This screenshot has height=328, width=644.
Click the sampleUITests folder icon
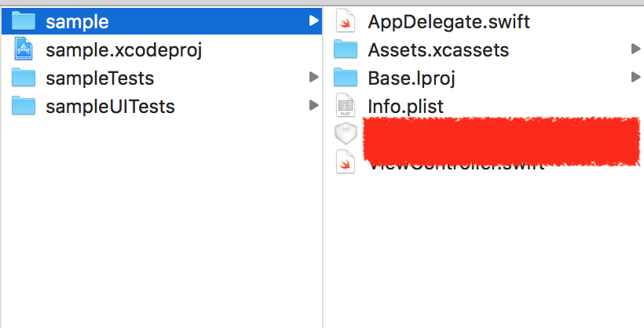pyautogui.click(x=24, y=105)
